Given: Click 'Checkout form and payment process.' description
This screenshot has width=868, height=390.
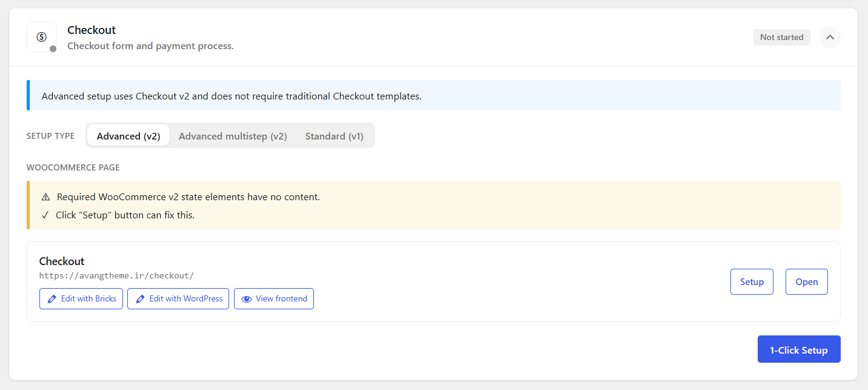Looking at the screenshot, I should click(150, 46).
